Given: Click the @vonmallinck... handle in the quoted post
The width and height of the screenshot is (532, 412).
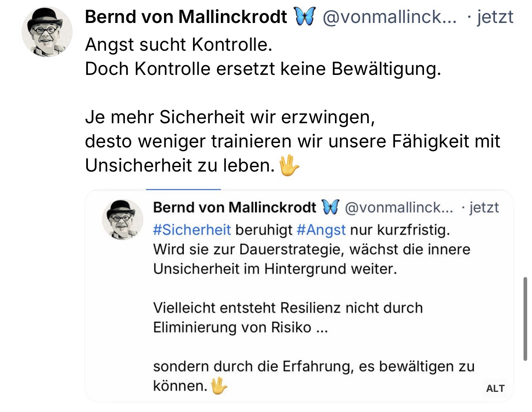Looking at the screenshot, I should pyautogui.click(x=399, y=207).
